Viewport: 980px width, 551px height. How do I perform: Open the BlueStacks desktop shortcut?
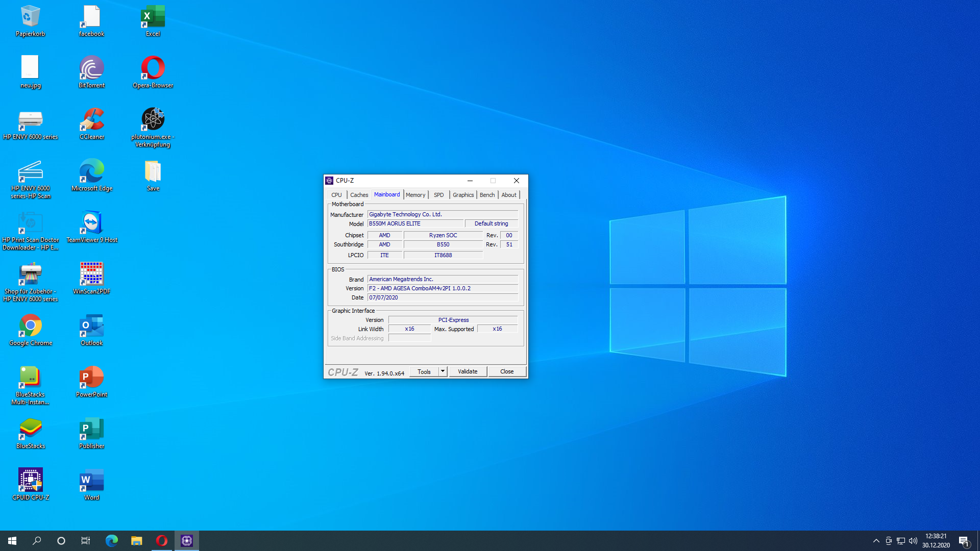click(x=31, y=429)
